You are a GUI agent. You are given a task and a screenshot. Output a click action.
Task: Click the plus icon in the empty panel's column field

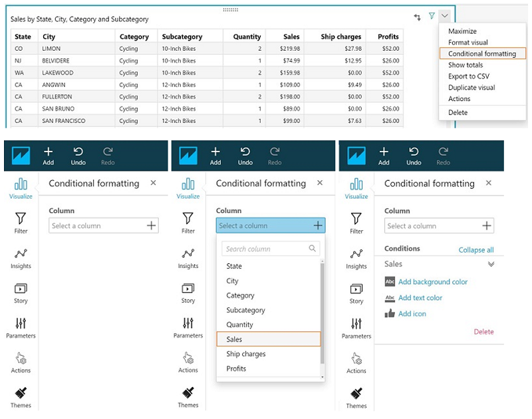coord(152,225)
